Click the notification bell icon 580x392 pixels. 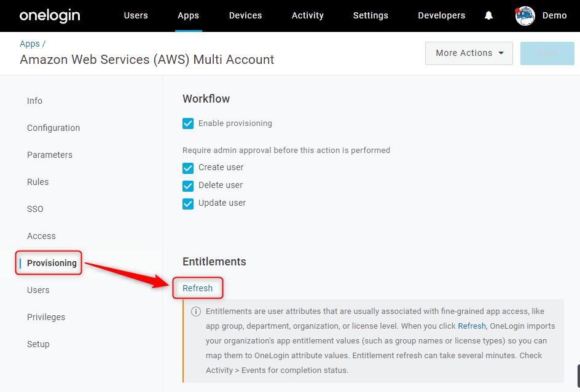click(488, 15)
